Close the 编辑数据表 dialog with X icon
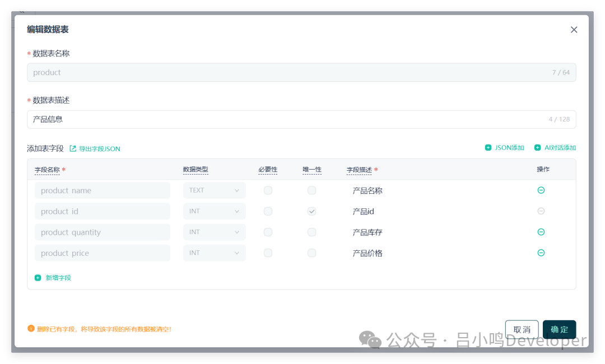 [x=574, y=30]
